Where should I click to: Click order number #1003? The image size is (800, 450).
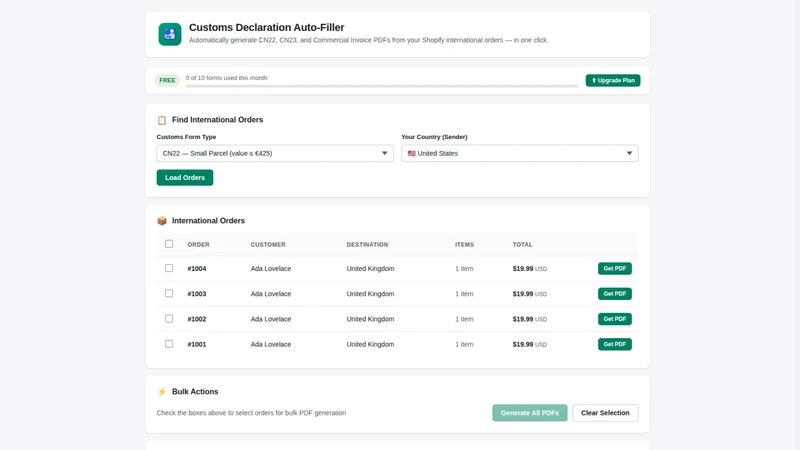[x=197, y=294]
